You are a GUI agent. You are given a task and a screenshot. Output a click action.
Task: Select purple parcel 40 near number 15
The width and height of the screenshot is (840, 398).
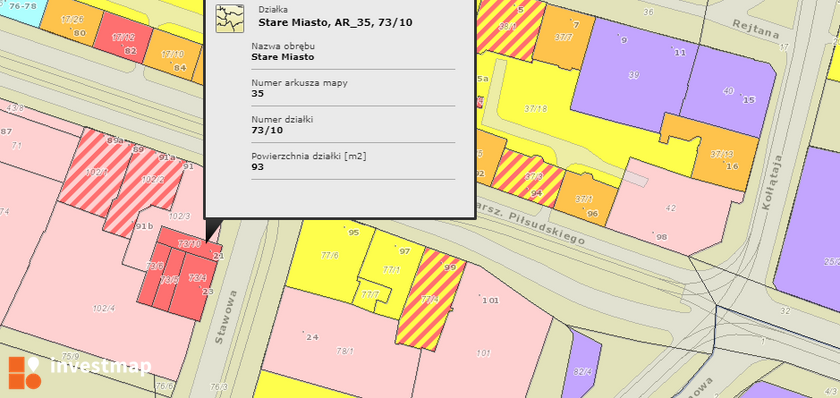[x=729, y=91]
